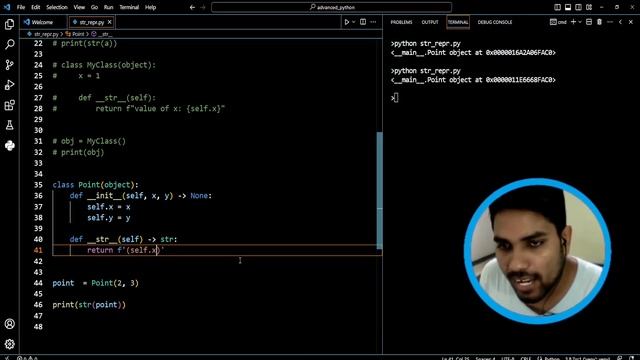This screenshot has height=360, width=640.
Task: Close the str_repr.py tab
Action: pyautogui.click(x=109, y=22)
